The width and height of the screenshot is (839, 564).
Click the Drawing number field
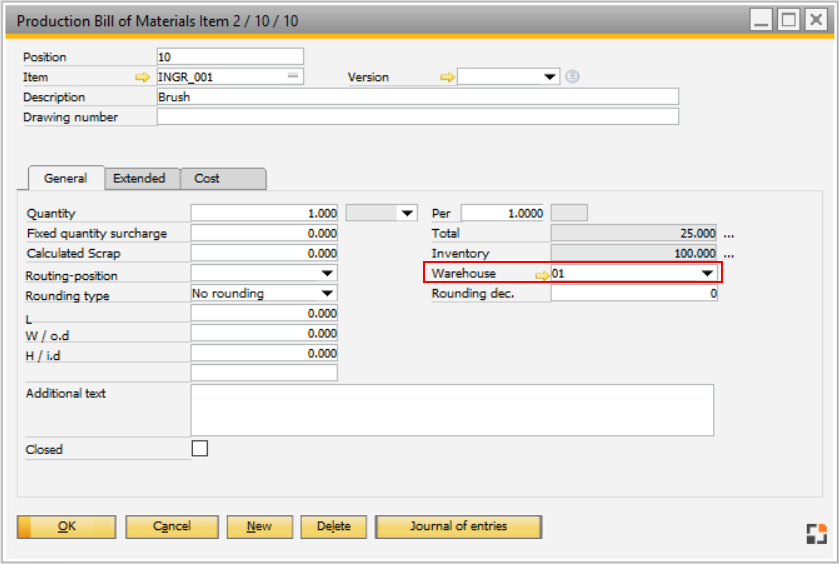coord(418,117)
